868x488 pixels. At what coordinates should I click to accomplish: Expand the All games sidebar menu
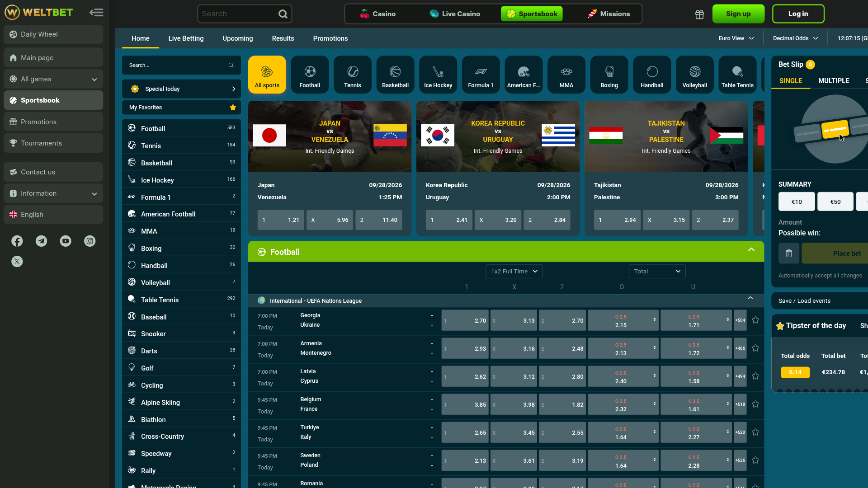53,79
